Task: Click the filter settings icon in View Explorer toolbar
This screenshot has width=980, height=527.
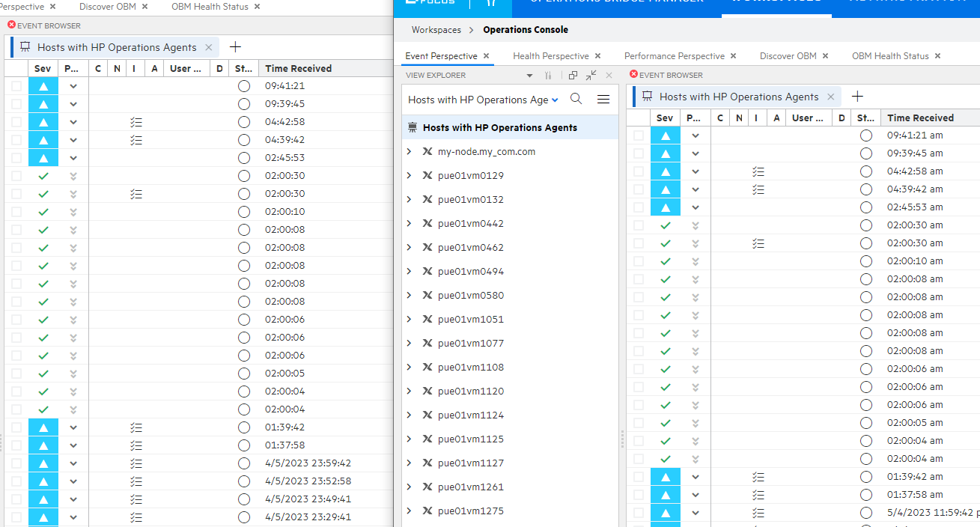Action: click(x=547, y=75)
